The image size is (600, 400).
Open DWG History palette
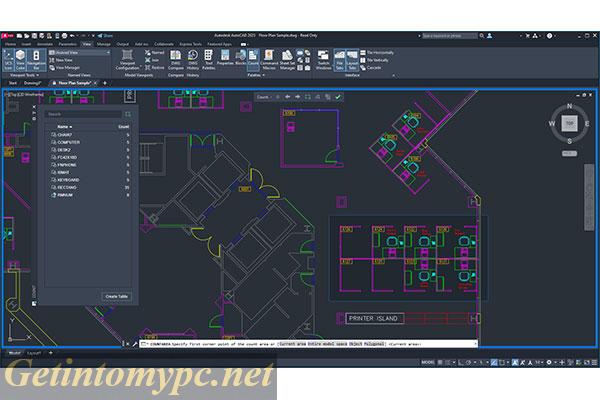pyautogui.click(x=193, y=60)
